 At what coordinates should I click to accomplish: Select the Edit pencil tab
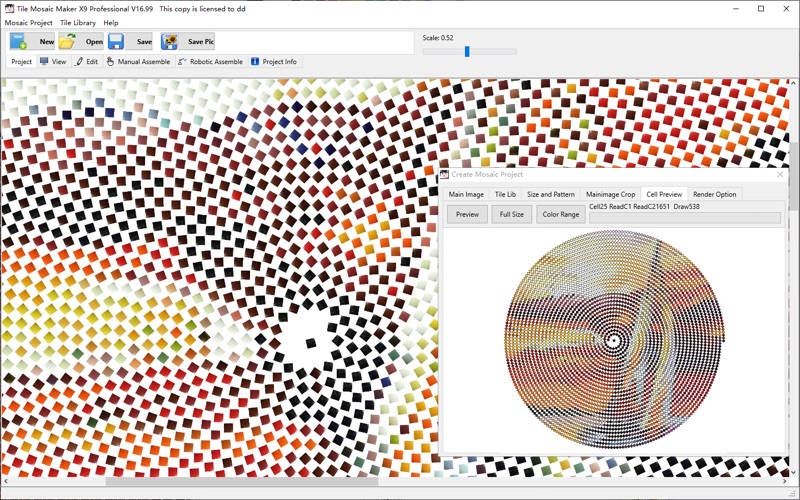coord(87,62)
